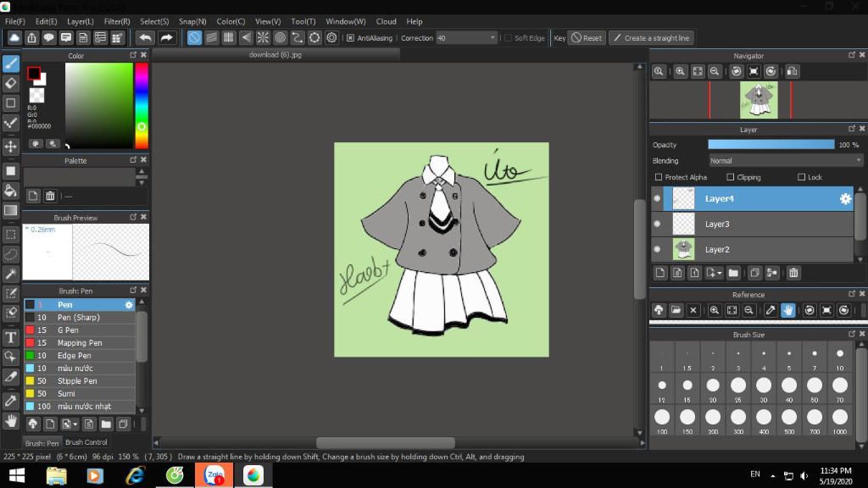The height and width of the screenshot is (488, 868).
Task: Select the Eraser tool in left toolbar
Action: [x=10, y=84]
